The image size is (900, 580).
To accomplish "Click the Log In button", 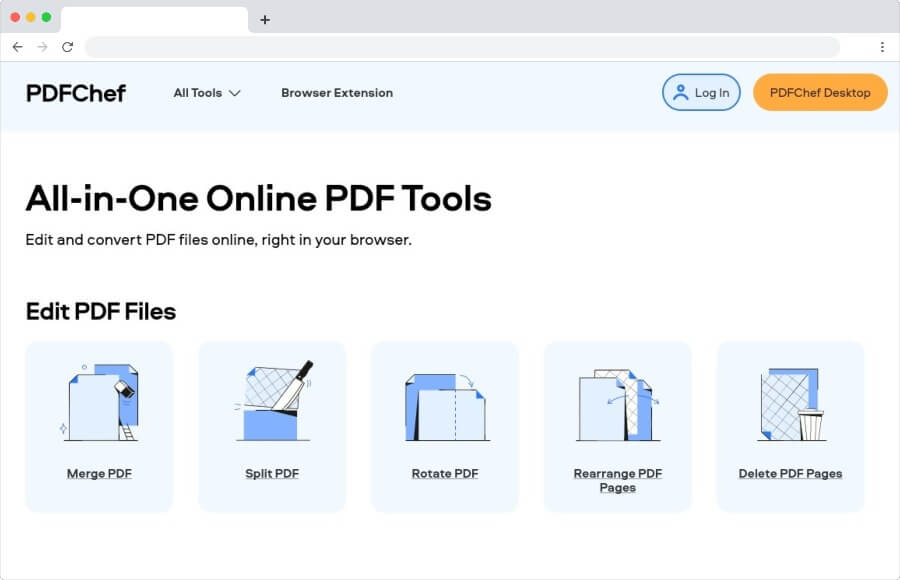I will pyautogui.click(x=701, y=92).
